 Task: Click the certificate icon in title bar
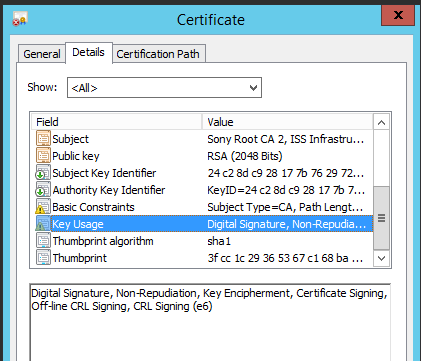point(20,19)
